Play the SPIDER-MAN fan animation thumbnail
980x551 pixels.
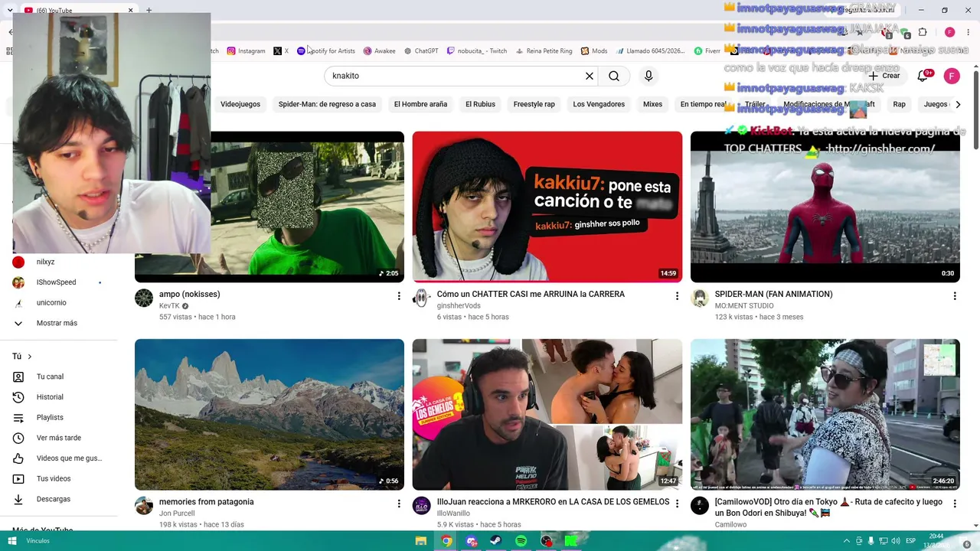tap(825, 207)
